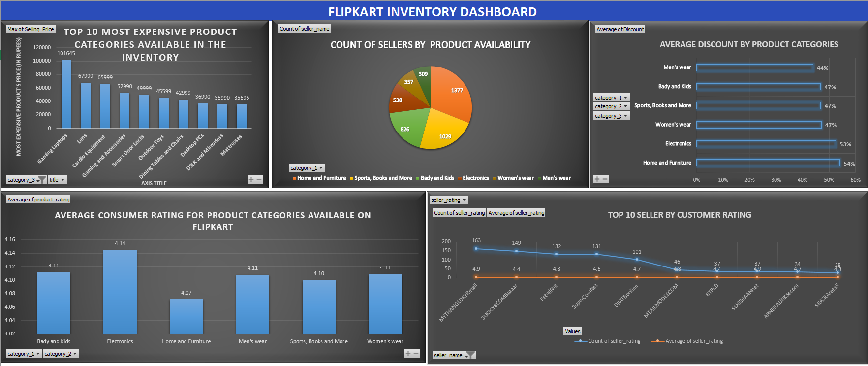The height and width of the screenshot is (366, 868).
Task: Click the Count of seller_name field button
Action: (305, 29)
